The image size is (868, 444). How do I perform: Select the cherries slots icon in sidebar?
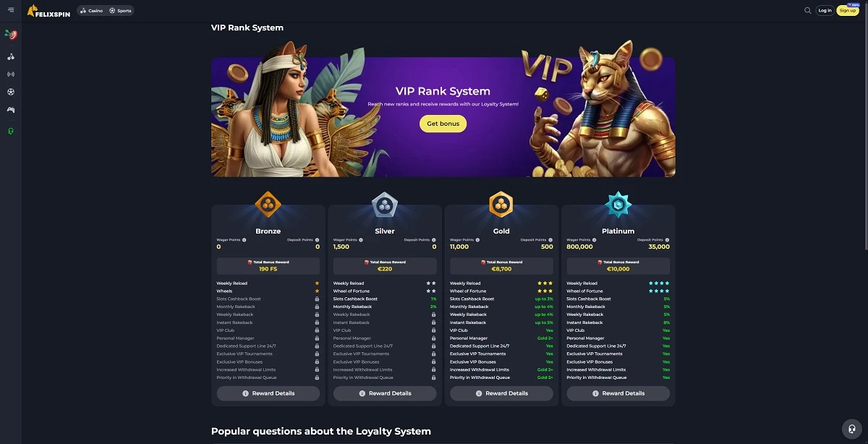pyautogui.click(x=11, y=56)
